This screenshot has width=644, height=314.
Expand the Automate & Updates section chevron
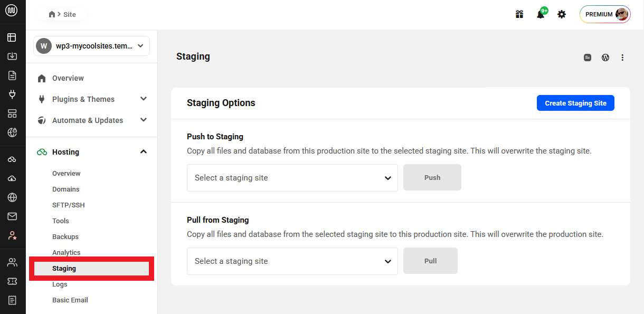coord(143,120)
